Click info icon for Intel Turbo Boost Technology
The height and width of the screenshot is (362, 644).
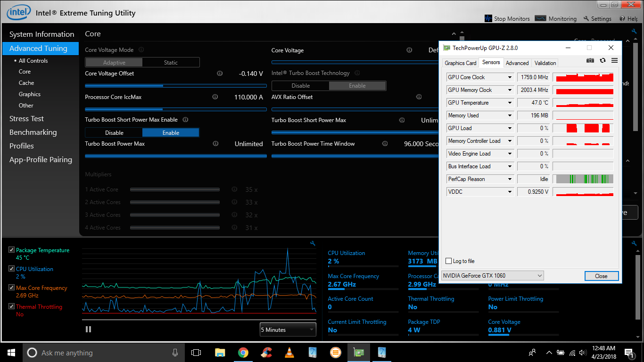[357, 73]
